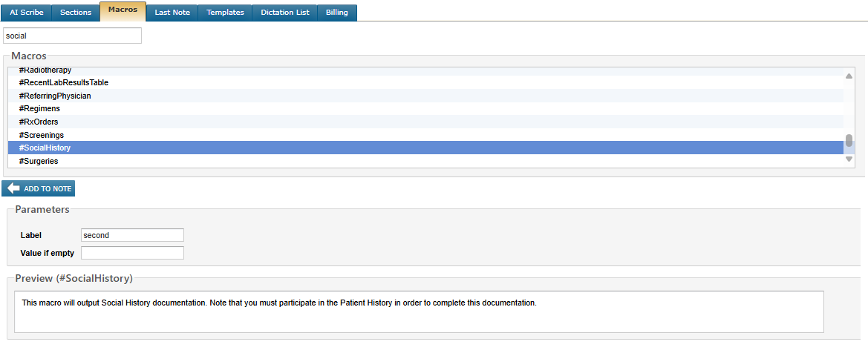
Task: Open the AI Scribe tab
Action: (x=25, y=13)
